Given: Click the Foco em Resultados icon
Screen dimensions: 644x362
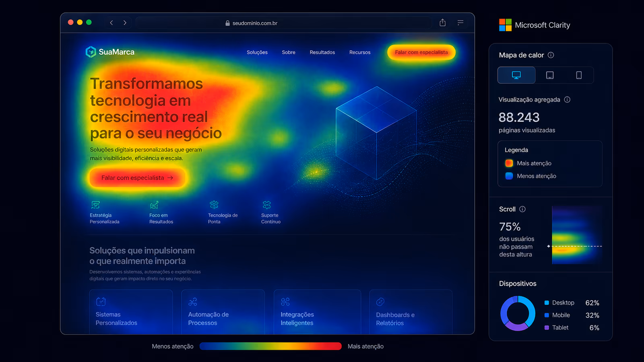Looking at the screenshot, I should [155, 205].
